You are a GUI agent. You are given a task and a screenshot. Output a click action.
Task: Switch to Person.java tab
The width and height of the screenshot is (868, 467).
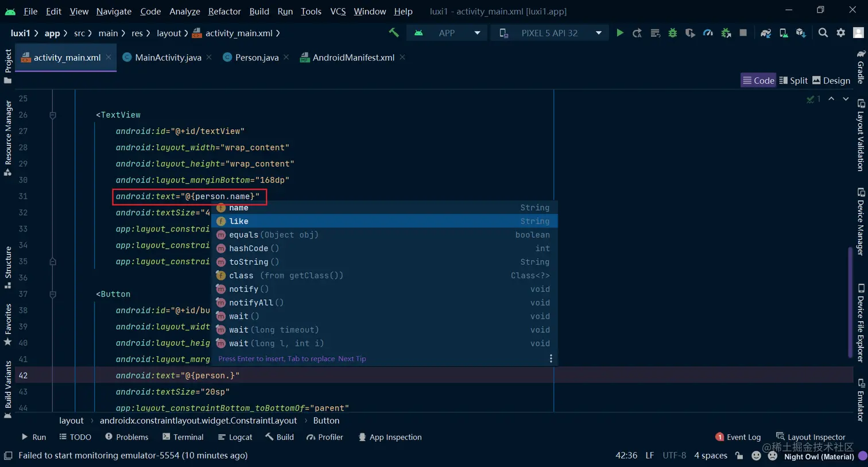[257, 57]
